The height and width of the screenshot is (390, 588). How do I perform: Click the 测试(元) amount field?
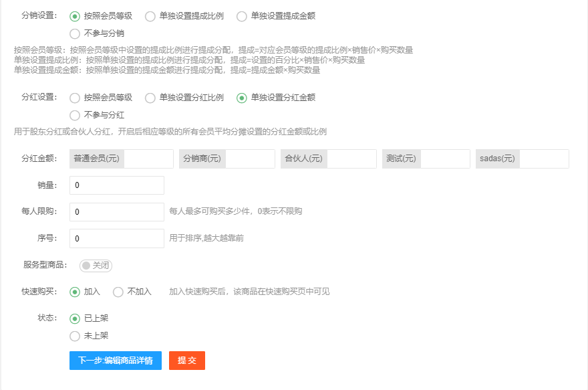445,159
